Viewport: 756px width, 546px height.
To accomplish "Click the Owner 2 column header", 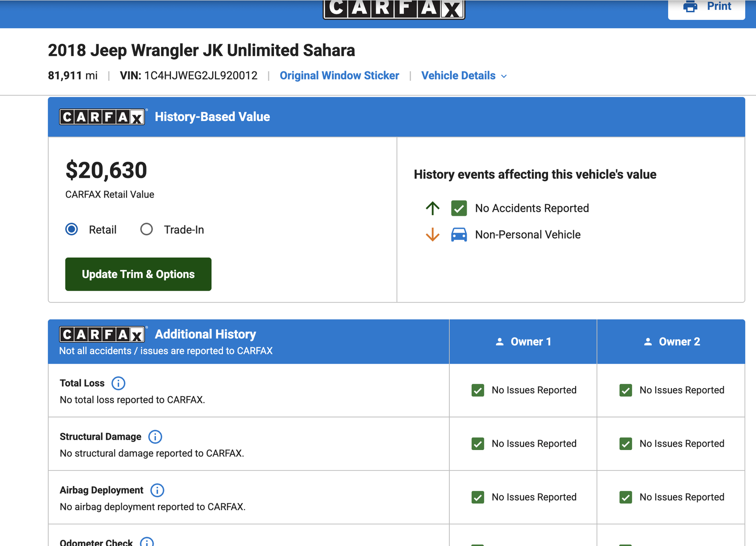I will click(671, 341).
